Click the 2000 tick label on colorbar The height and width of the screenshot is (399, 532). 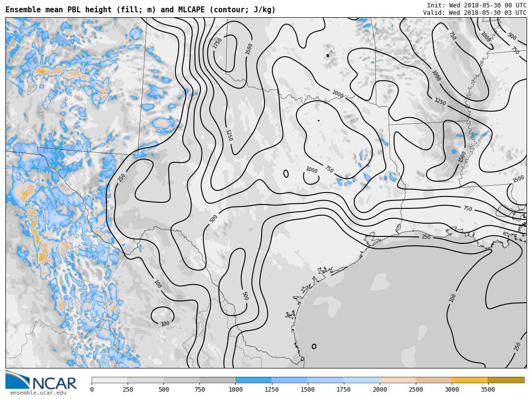[x=380, y=390]
